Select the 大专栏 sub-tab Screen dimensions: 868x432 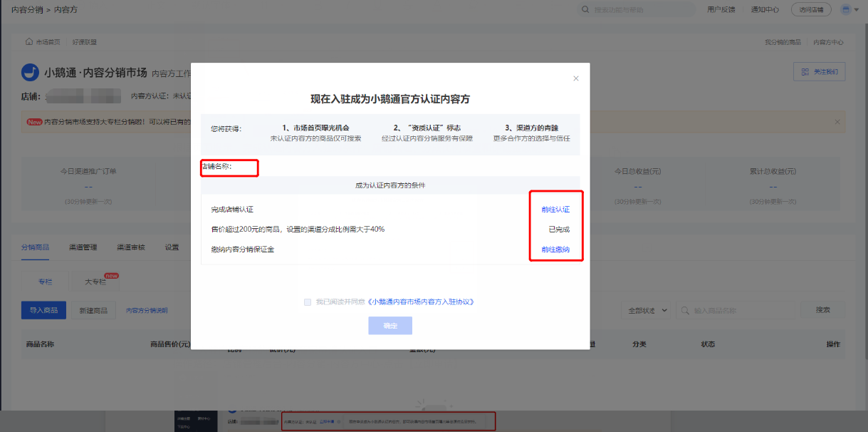coord(95,282)
